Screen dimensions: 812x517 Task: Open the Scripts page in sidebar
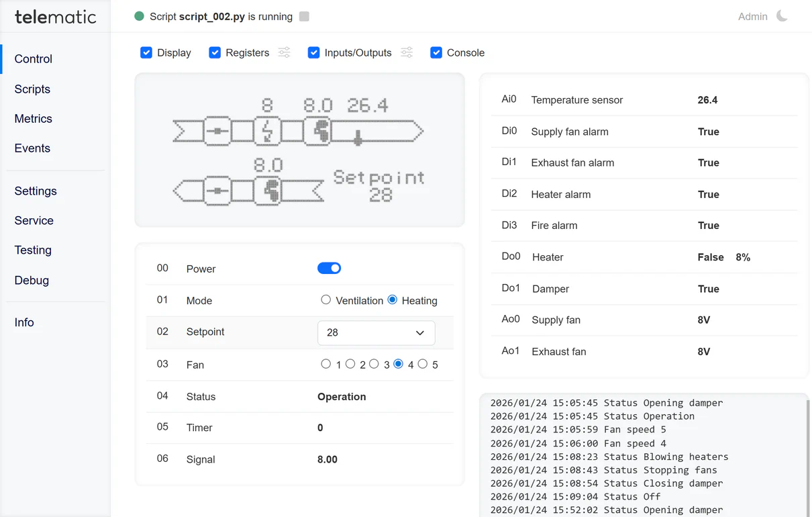[x=32, y=89]
